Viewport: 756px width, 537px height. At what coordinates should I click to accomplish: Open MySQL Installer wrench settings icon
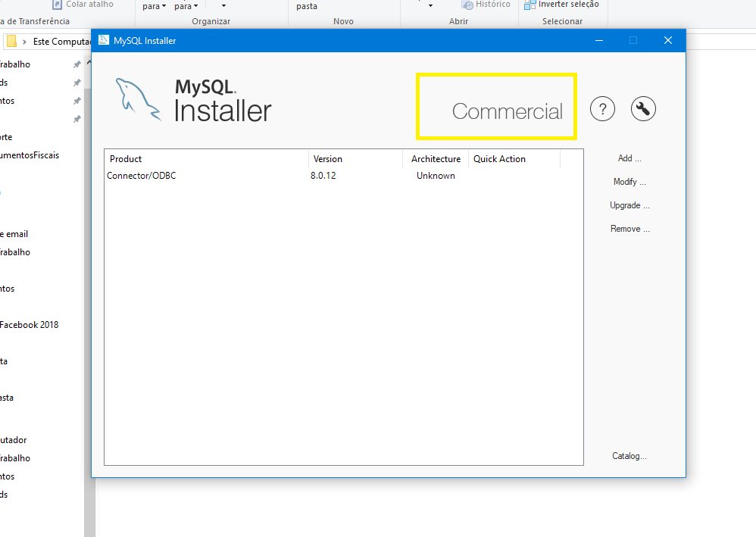pos(643,109)
